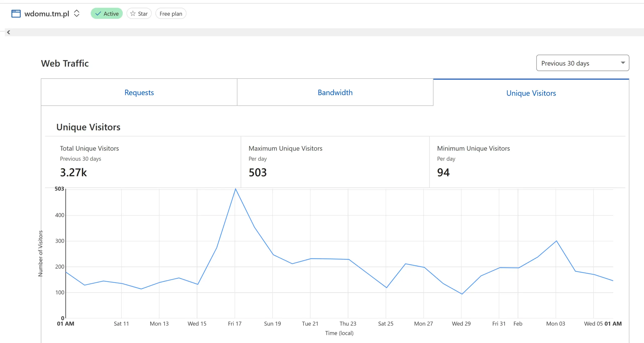Click the Minimum Unique Visitors 94 value
This screenshot has width=644, height=343.
tap(443, 172)
